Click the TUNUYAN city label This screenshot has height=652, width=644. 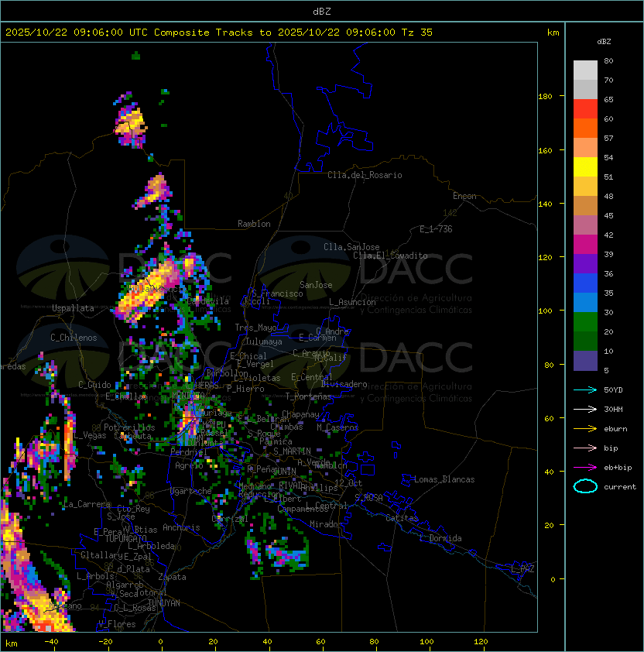click(164, 603)
